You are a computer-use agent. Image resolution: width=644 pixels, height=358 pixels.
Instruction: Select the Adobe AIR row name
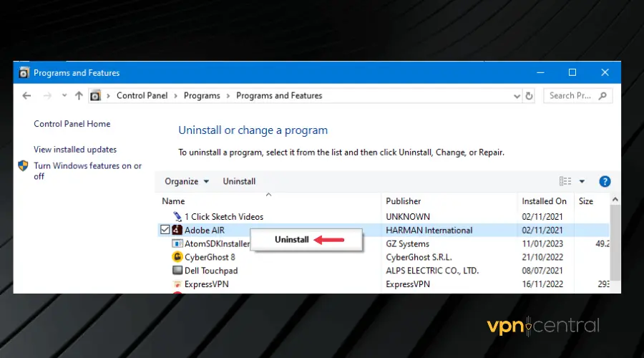point(205,230)
